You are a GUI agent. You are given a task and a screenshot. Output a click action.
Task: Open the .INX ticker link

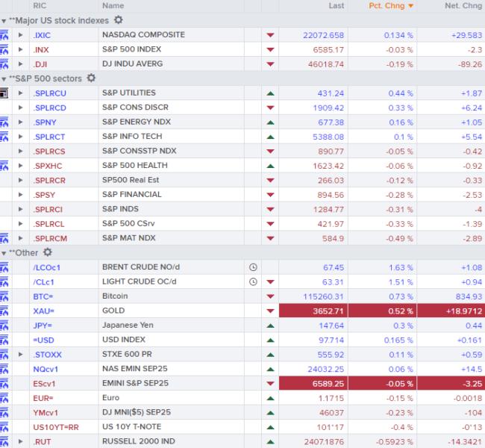(41, 49)
